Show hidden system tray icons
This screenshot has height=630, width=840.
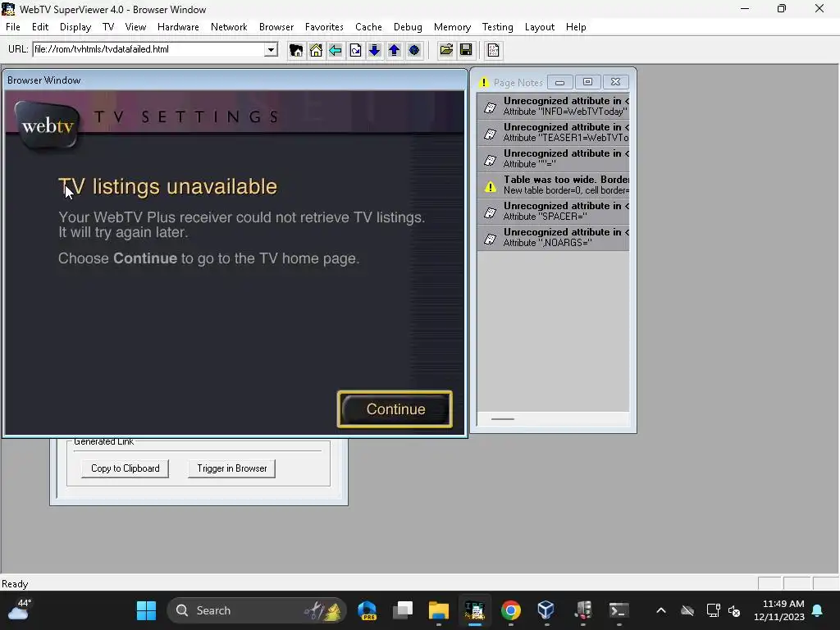pyautogui.click(x=661, y=610)
